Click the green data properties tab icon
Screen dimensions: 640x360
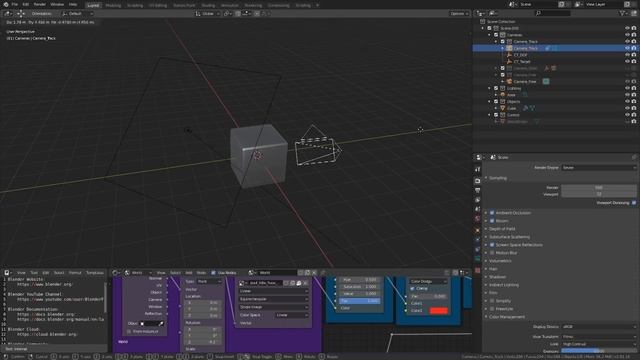click(x=478, y=259)
